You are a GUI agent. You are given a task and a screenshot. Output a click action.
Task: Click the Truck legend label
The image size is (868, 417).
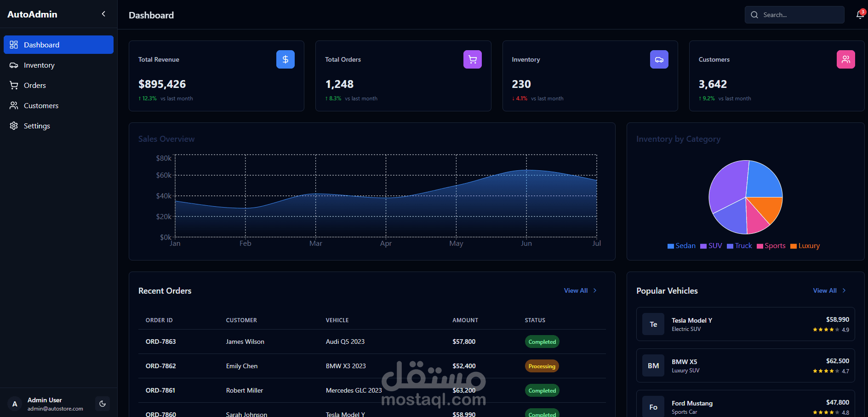tap(743, 246)
